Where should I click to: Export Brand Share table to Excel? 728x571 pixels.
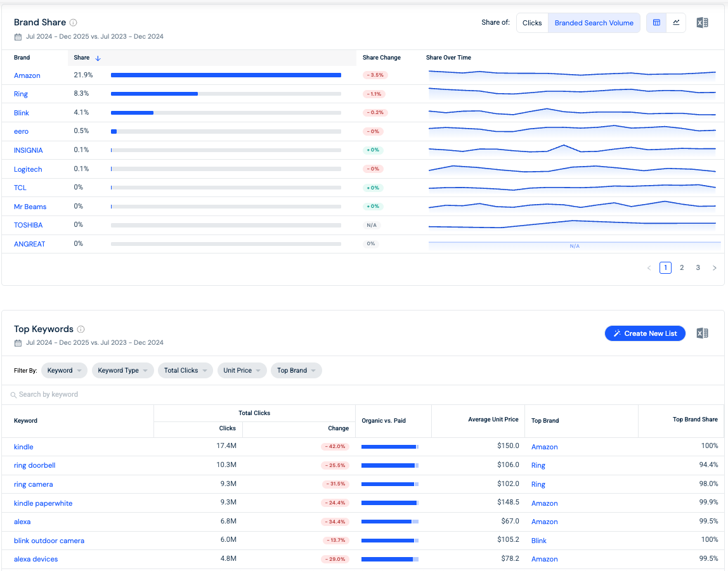[702, 23]
